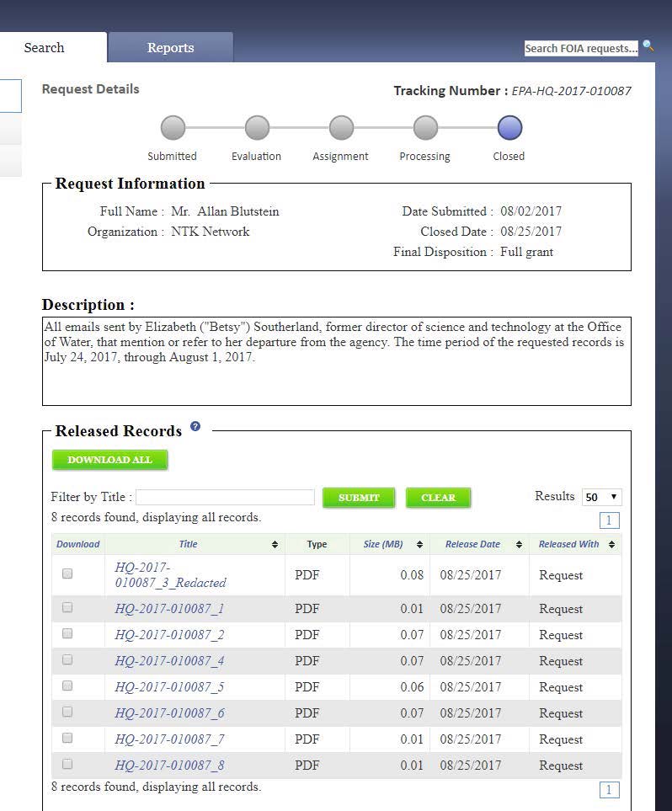Open the HQ-2017-010087_7 file link
The image size is (672, 811).
169,739
